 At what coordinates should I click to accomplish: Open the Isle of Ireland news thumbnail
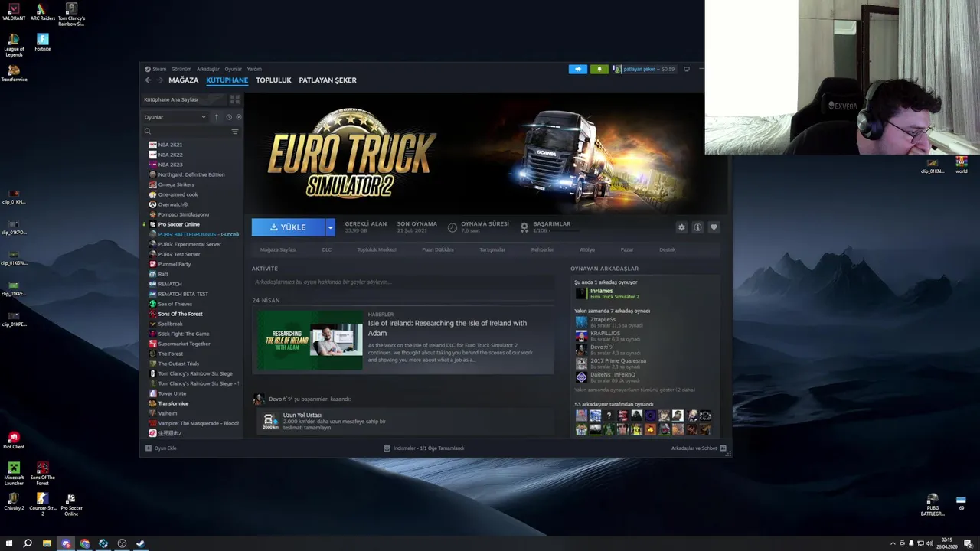309,341
